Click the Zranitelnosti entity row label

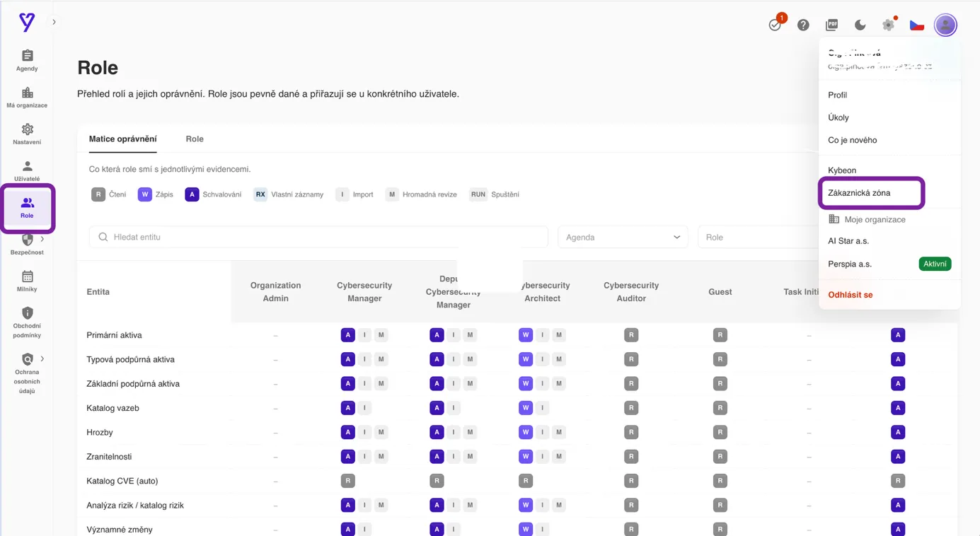click(109, 457)
